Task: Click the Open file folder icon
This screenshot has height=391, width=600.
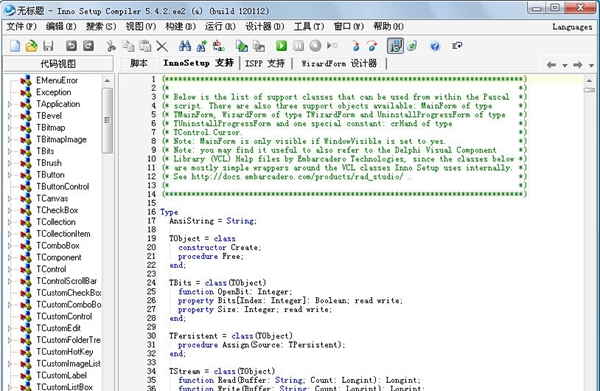Action: click(x=31, y=46)
